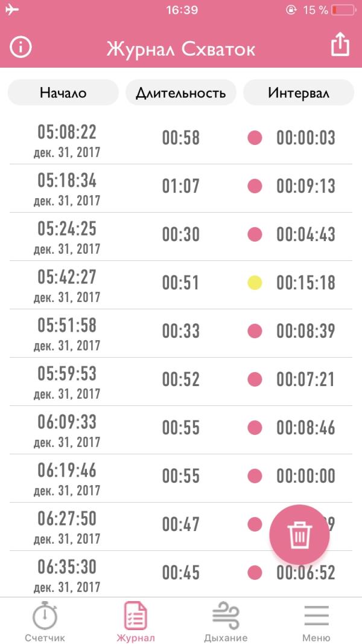Image resolution: width=362 pixels, height=644 pixels.
Task: Select the contraction starting at 05:18:34
Action: pos(67,188)
